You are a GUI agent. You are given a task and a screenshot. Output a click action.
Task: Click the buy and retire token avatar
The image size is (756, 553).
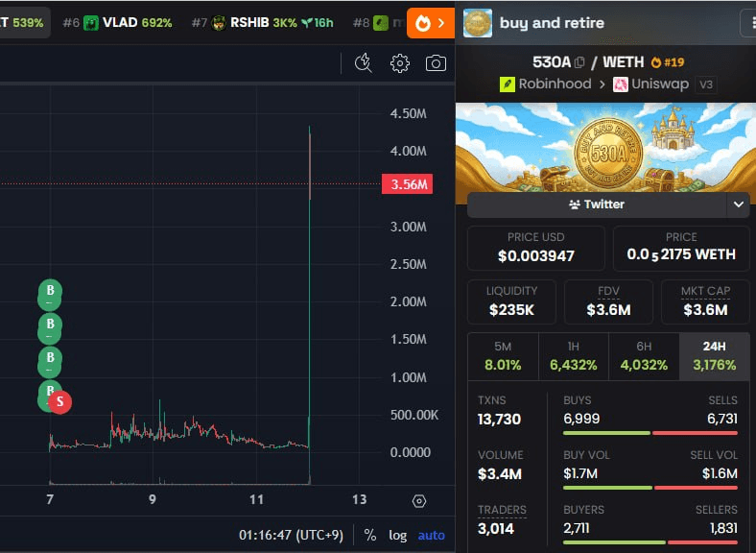tap(478, 23)
